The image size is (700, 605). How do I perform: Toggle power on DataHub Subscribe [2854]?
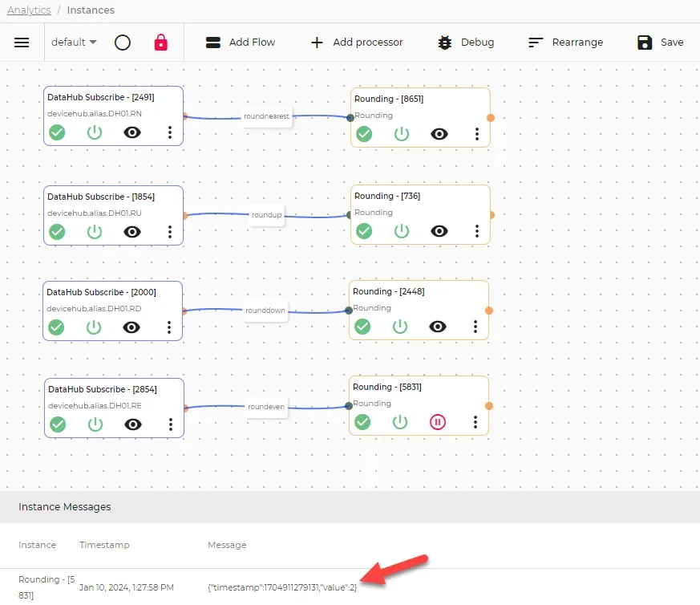click(x=95, y=424)
